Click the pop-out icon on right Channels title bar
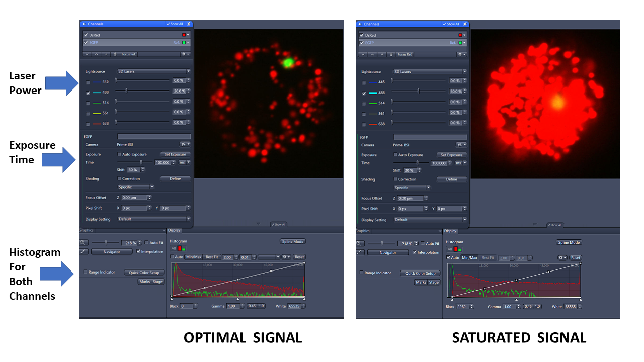644x362 pixels. (465, 24)
